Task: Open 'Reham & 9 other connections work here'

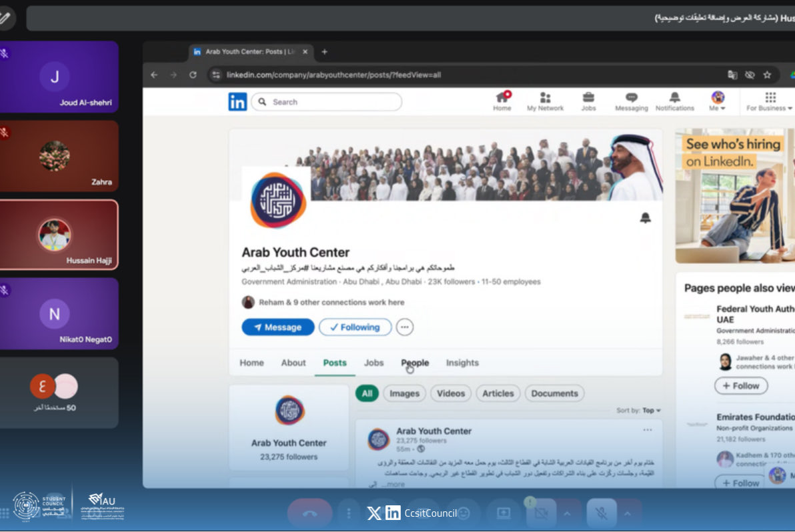Action: coord(331,303)
